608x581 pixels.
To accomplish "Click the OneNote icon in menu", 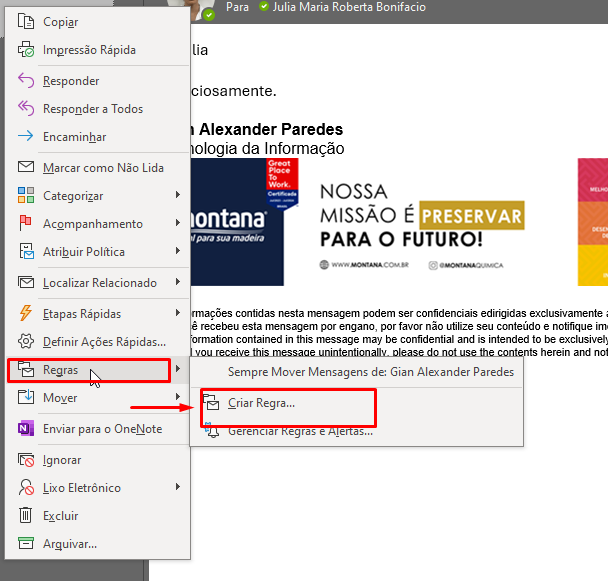I will pyautogui.click(x=25, y=429).
